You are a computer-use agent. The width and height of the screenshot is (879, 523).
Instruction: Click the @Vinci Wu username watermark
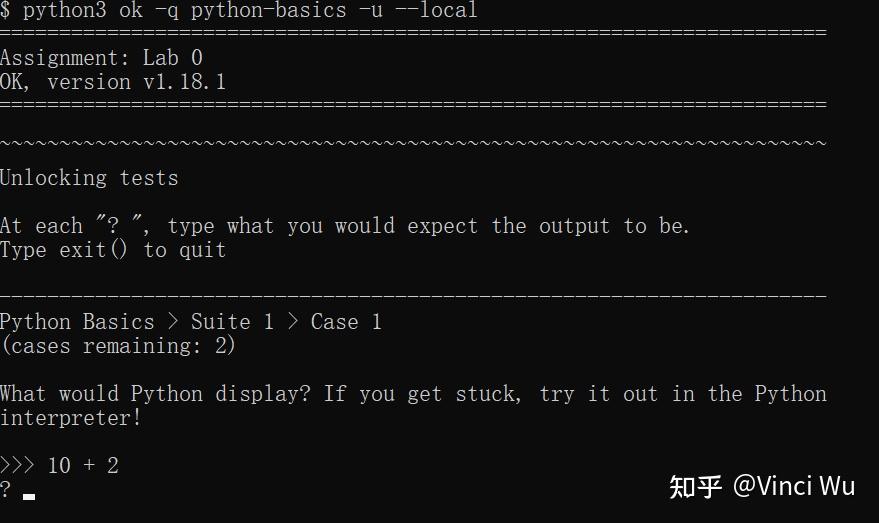tap(793, 487)
